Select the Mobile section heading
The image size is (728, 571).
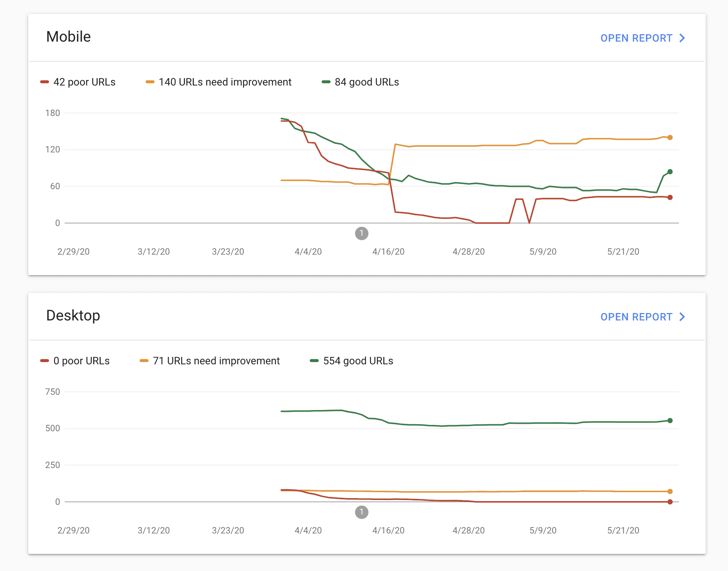(x=68, y=36)
